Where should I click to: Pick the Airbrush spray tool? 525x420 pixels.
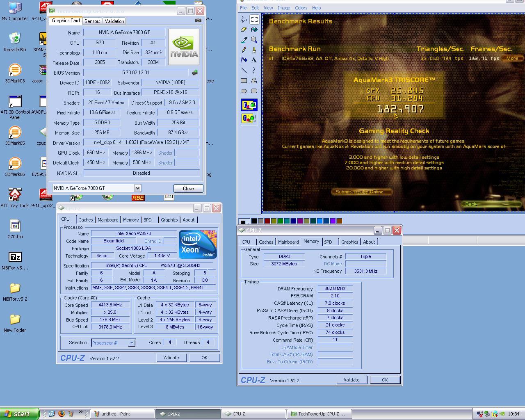pyautogui.click(x=244, y=60)
